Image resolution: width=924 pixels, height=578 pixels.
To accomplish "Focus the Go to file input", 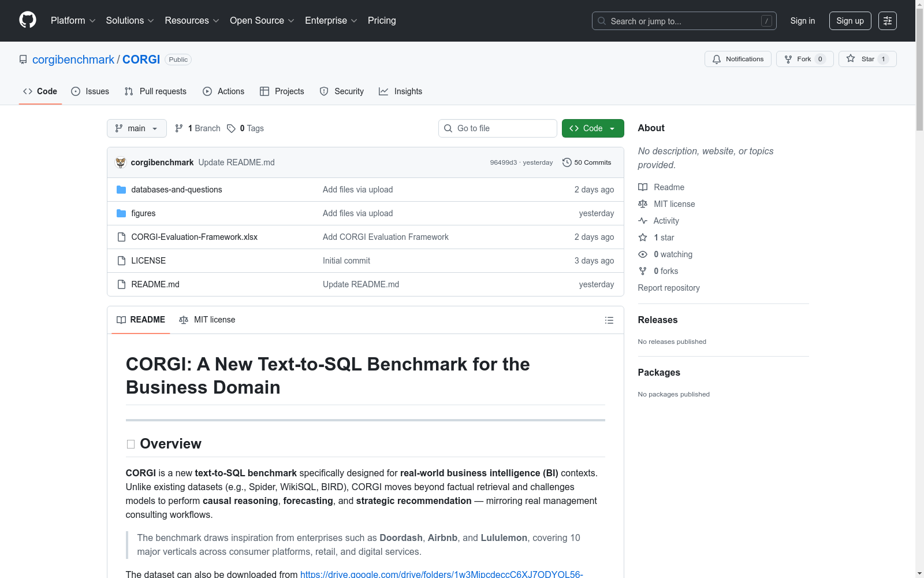I will click(x=498, y=128).
